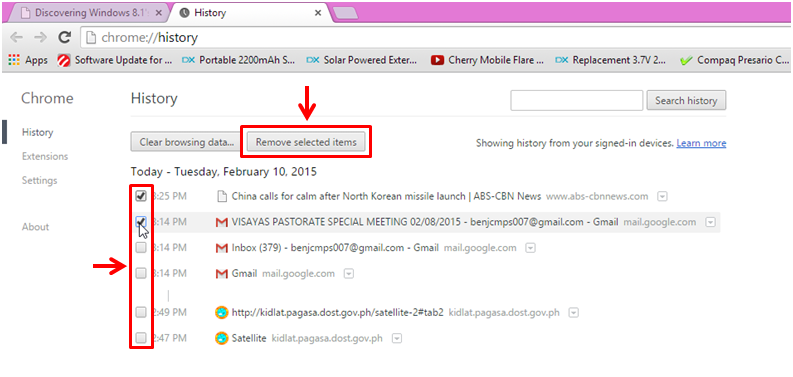
Task: Open dropdown for satellite-2#tab2 entry
Action: 573,313
